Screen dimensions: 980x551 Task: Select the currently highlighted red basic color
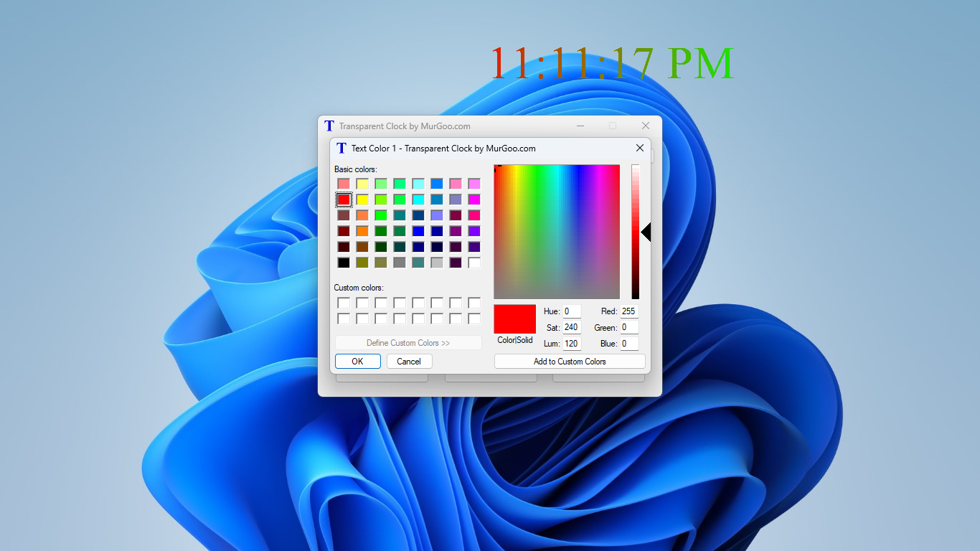click(344, 199)
